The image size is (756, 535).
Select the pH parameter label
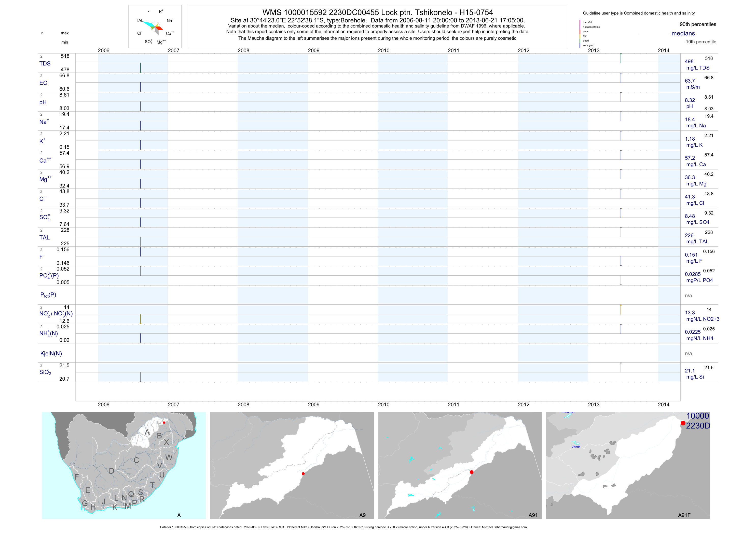point(43,102)
